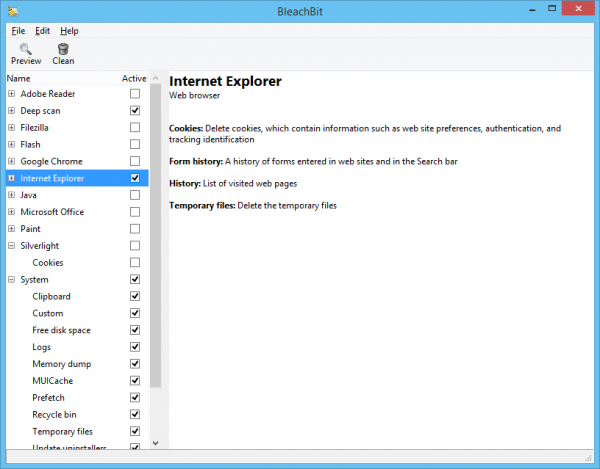Viewport: 600px width, 469px height.
Task: Close the BleachBit window
Action: [578, 8]
